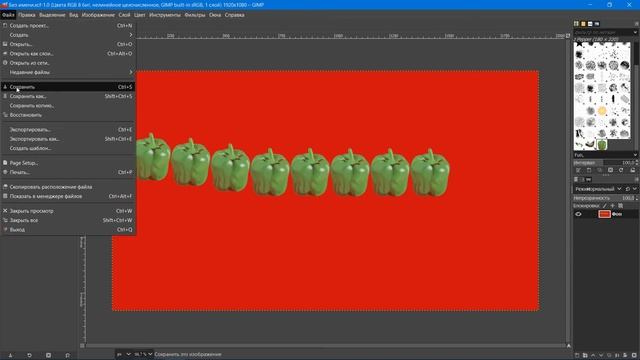Screen dimensions: 640x360
Task: Click the open brush as image icon
Action: (633, 170)
